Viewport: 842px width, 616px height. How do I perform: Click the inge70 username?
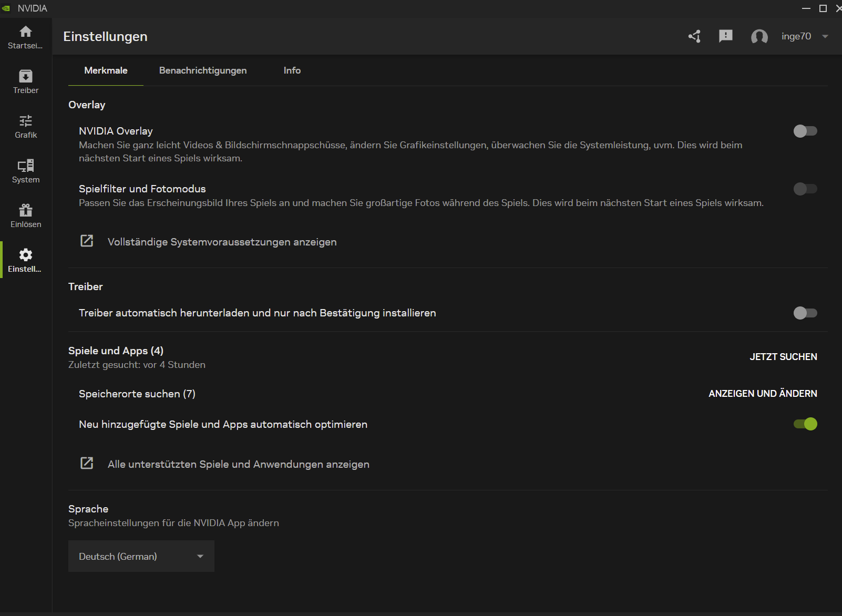796,36
